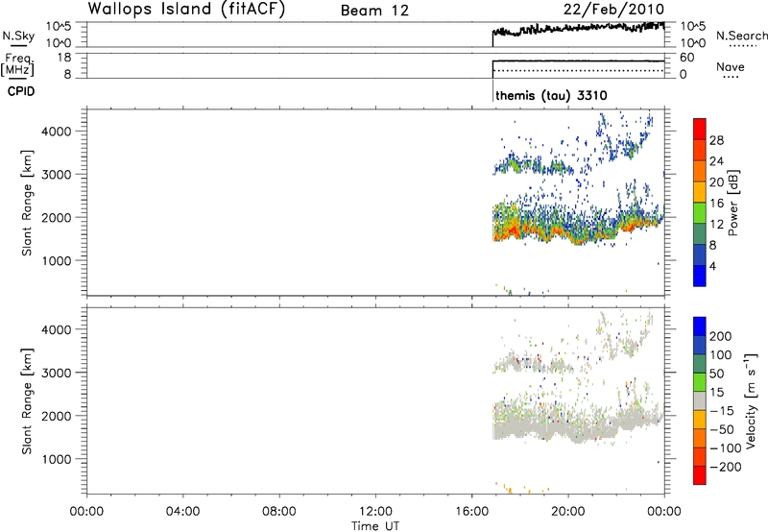Screen dimensions: 768x532
Task: Click the 'N.Search' legend label
Action: tap(741, 36)
